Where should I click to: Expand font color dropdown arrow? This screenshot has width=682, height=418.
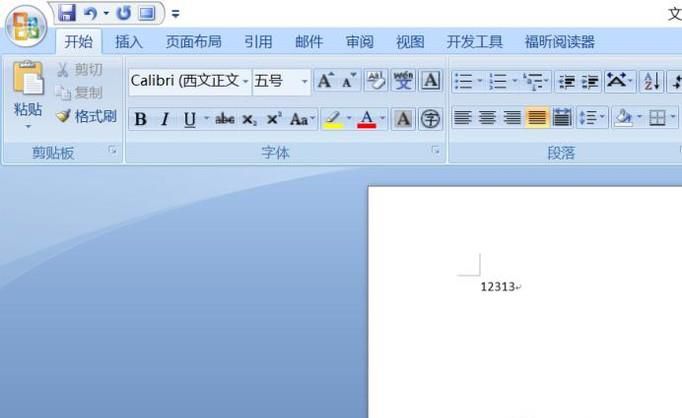click(x=383, y=118)
